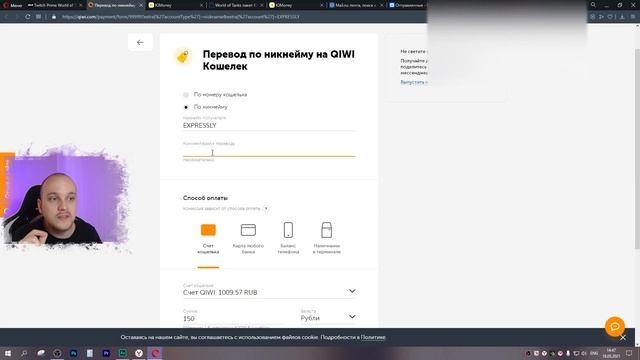Click the nickname field containing EXPRESSLY
The width and height of the screenshot is (640, 360).
coord(269,125)
